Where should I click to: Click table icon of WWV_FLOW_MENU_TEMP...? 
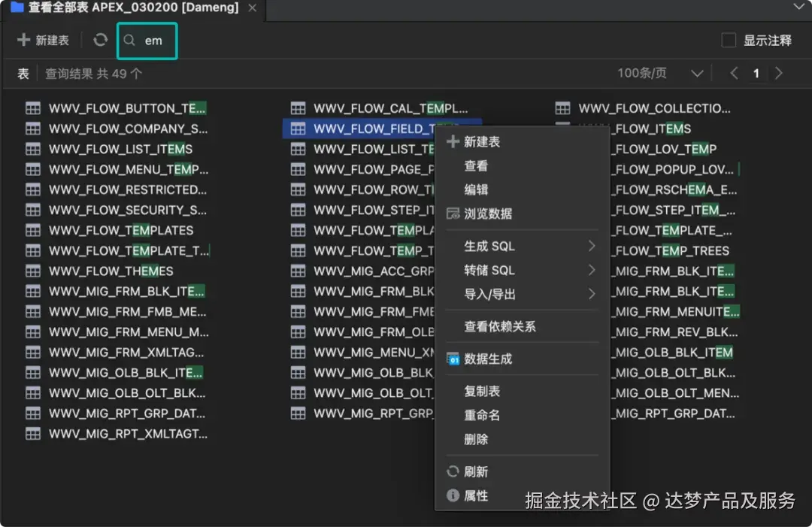[x=33, y=169]
